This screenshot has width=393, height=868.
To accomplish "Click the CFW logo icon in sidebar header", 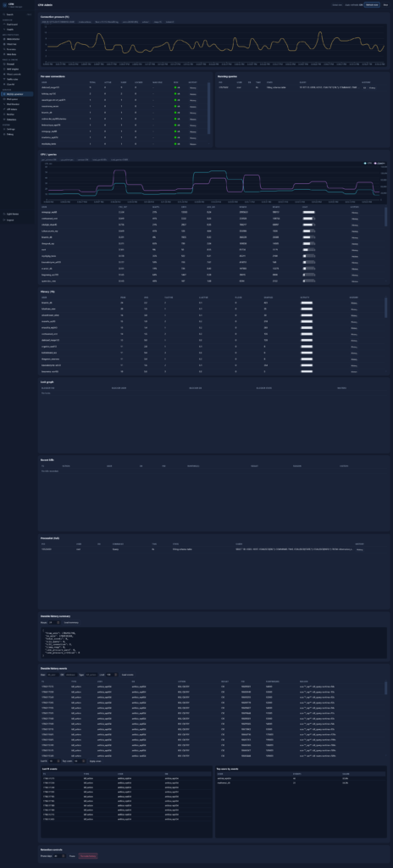I will click(x=4, y=4).
